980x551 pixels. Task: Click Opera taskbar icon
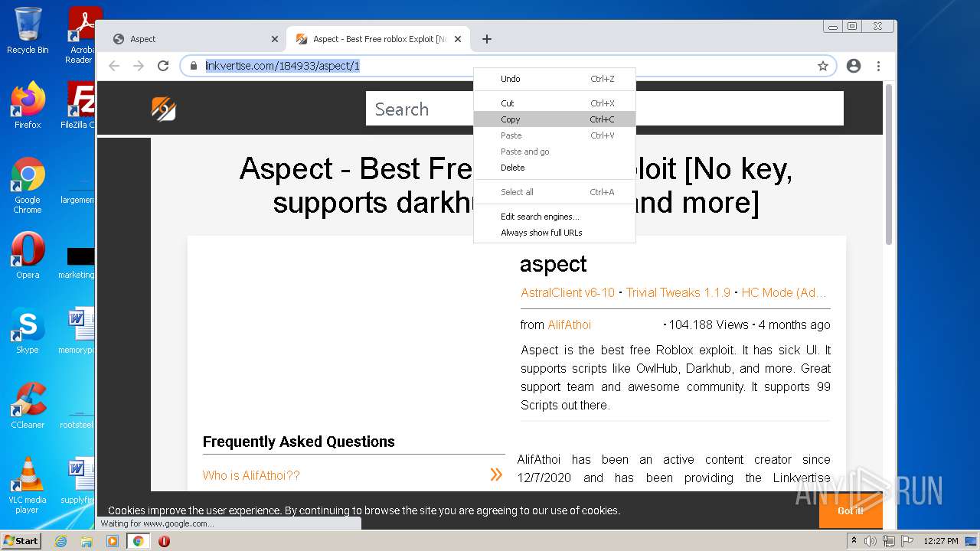click(x=164, y=541)
